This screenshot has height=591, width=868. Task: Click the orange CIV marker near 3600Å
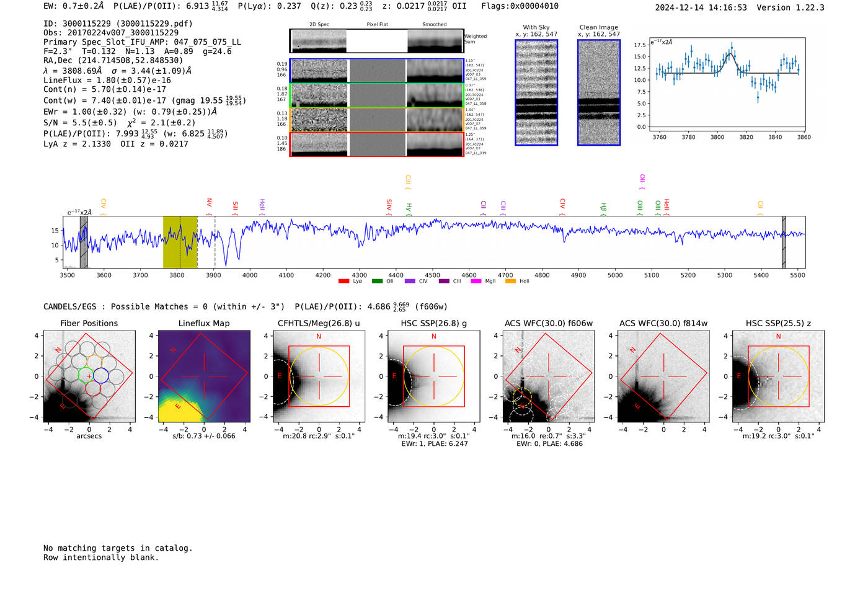point(104,207)
